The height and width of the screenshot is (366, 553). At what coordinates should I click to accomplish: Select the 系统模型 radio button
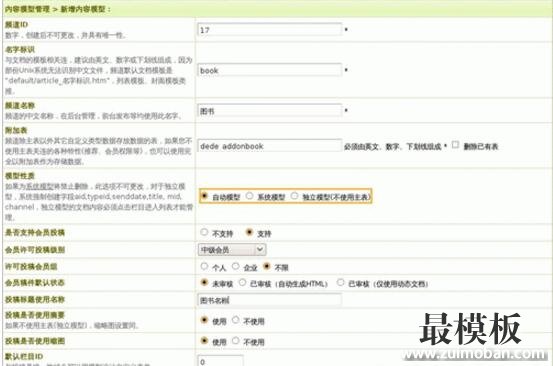249,196
